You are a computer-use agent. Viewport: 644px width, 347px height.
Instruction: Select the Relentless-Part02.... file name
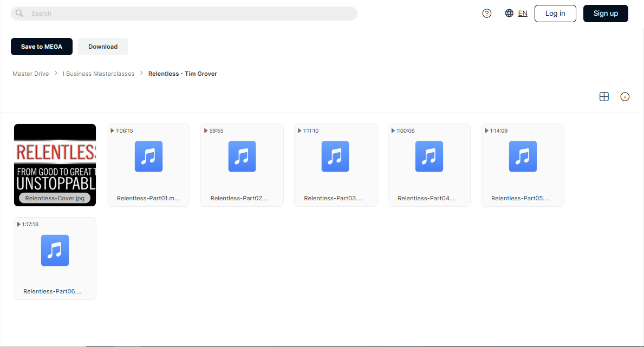239,198
